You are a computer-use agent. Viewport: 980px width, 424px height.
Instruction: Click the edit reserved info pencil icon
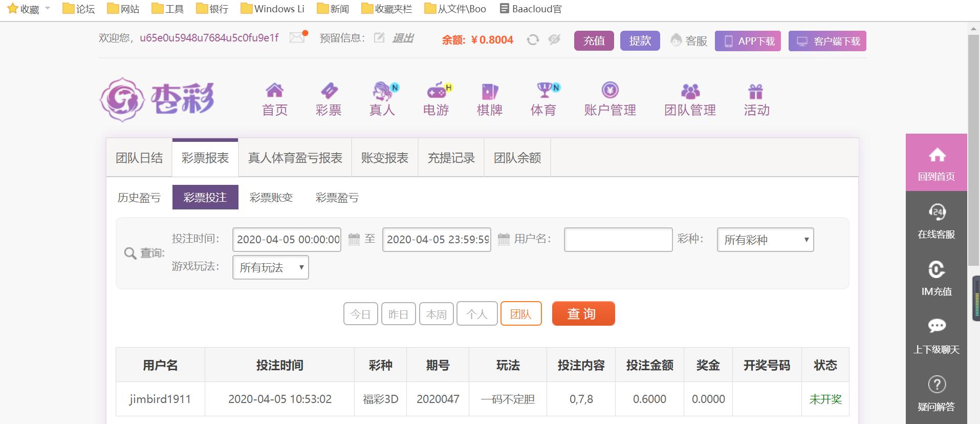[x=379, y=37]
